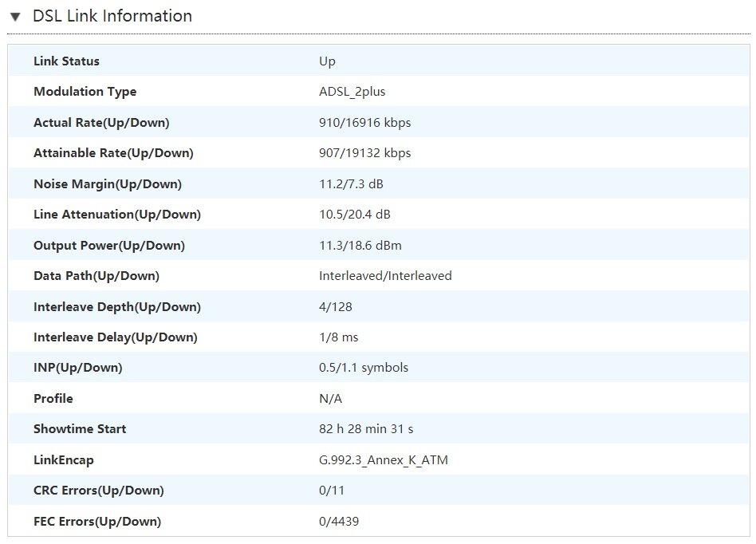
Task: Click the Attainable Rate value 907/19132 kbps
Action: (365, 153)
